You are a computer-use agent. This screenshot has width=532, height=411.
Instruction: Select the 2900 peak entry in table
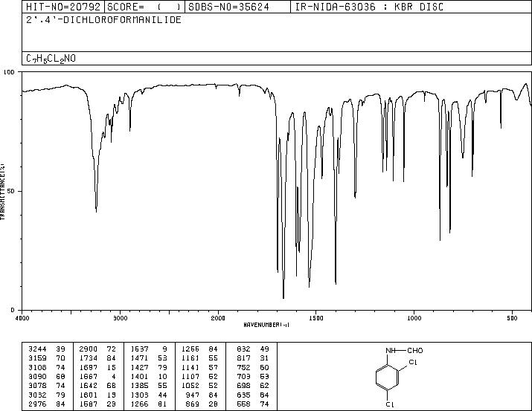pos(97,349)
